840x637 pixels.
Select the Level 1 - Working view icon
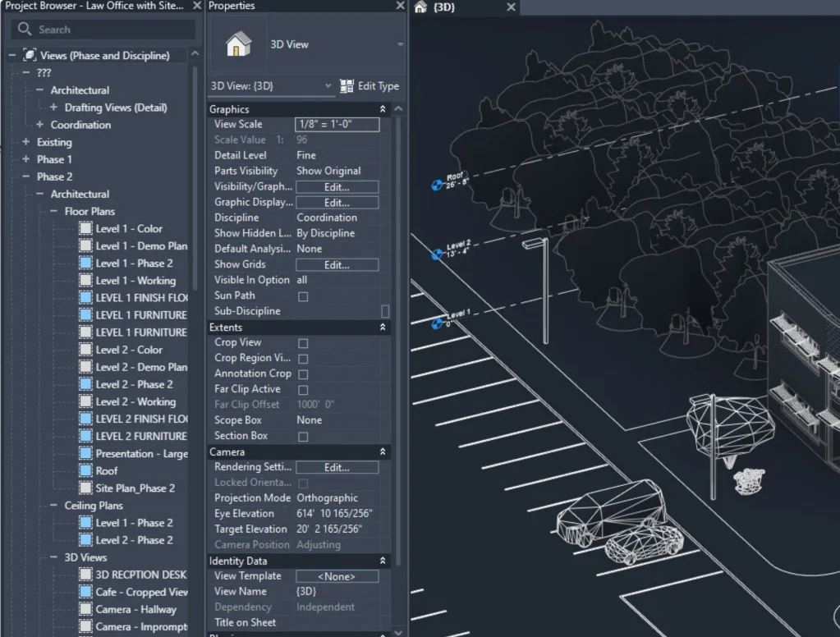pyautogui.click(x=85, y=280)
